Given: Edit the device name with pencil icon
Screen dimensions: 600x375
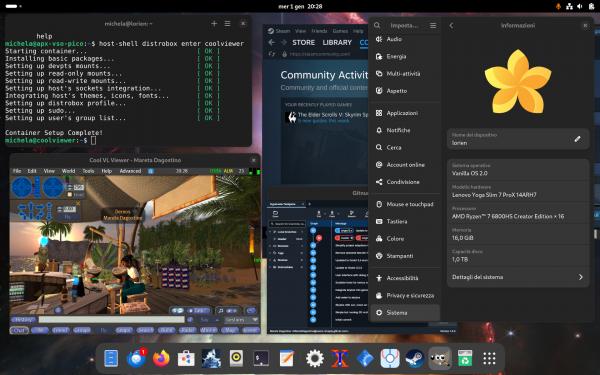Looking at the screenshot, I should tap(577, 139).
